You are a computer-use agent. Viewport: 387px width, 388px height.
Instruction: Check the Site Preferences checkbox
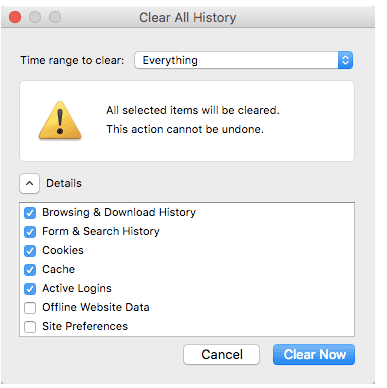tap(30, 327)
